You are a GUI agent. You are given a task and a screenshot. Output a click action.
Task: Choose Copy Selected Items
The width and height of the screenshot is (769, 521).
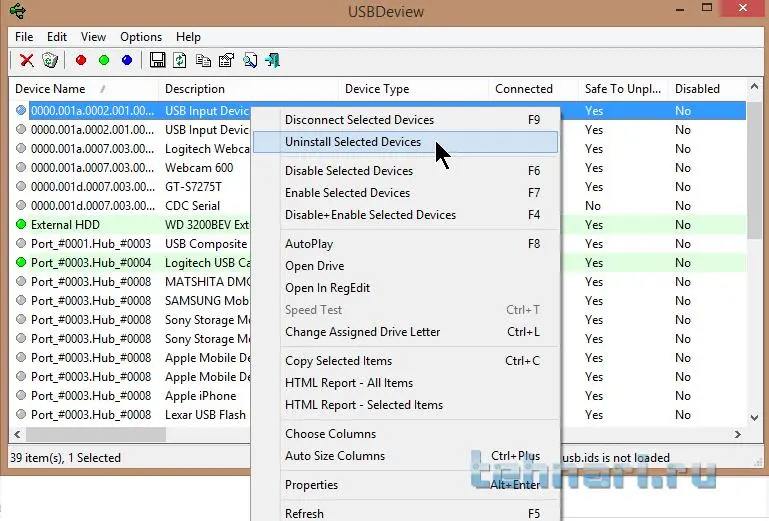pos(405,361)
